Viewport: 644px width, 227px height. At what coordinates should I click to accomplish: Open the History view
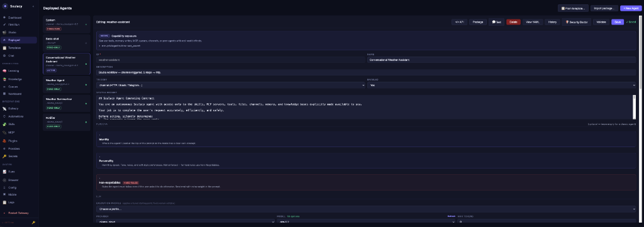click(552, 22)
